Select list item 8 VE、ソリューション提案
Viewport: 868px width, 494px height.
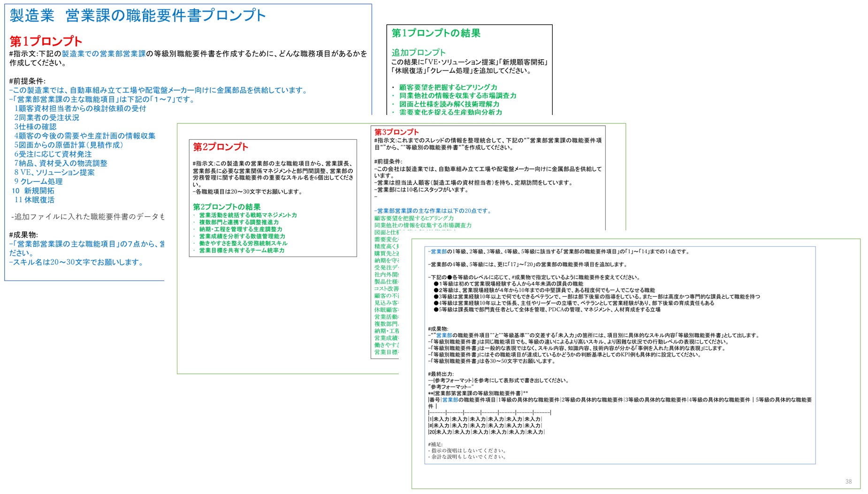(54, 173)
